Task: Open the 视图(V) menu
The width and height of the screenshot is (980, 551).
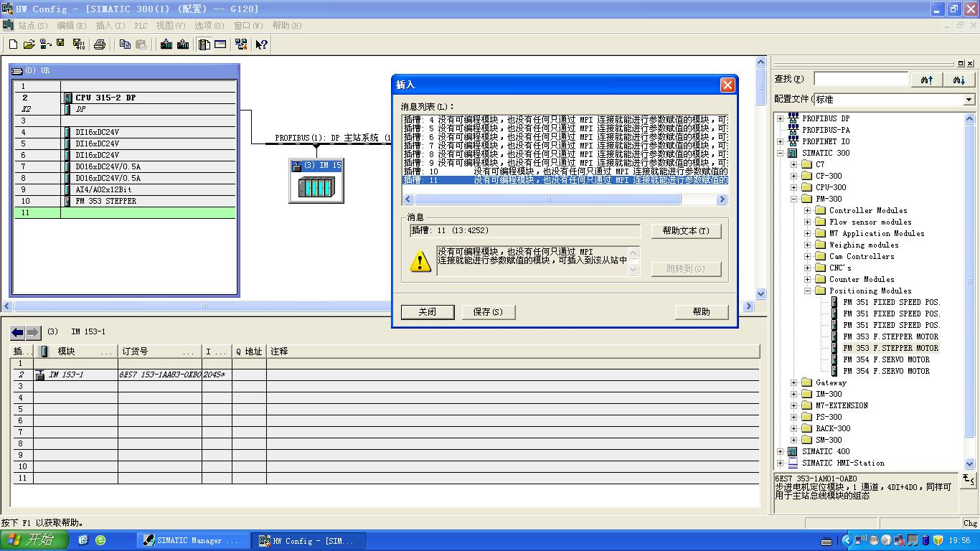Action: pyautogui.click(x=171, y=26)
